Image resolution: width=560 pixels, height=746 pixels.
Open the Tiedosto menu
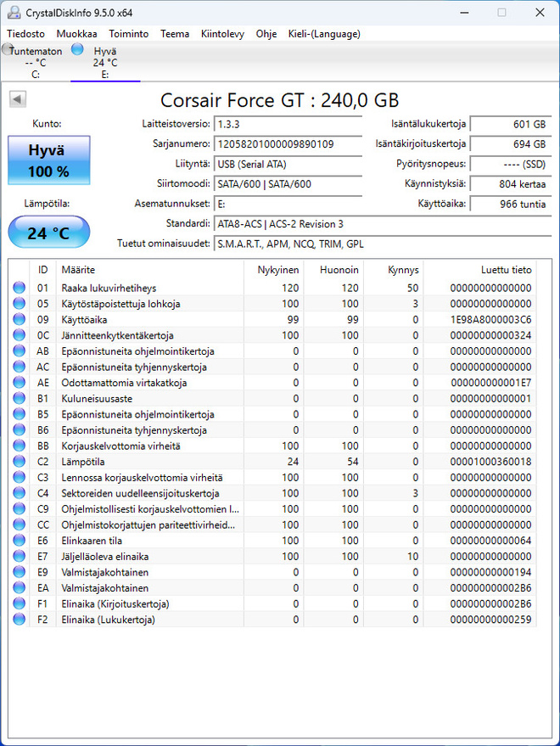click(x=25, y=34)
